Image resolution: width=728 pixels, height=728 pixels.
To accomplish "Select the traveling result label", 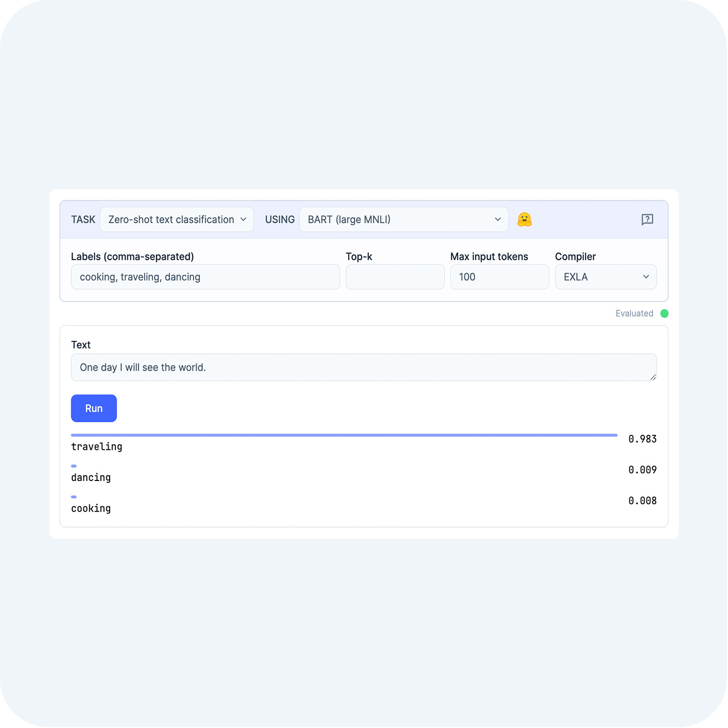I will pyautogui.click(x=97, y=447).
